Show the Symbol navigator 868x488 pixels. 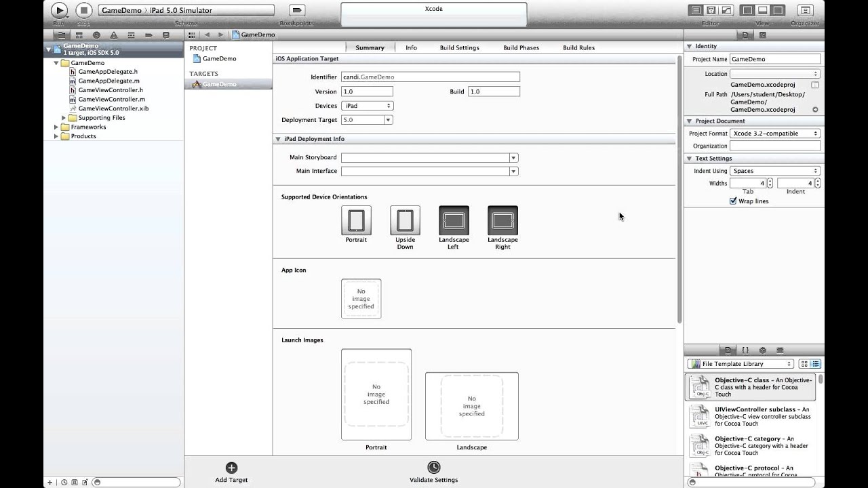coord(79,35)
